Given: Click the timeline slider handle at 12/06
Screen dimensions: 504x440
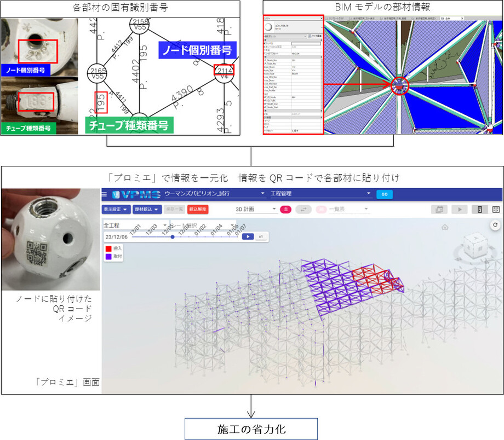Looking at the screenshot, I should click(173, 237).
